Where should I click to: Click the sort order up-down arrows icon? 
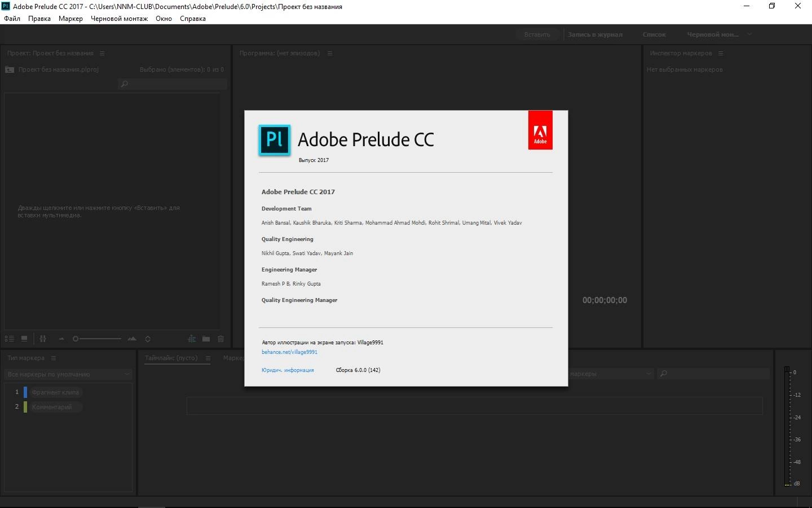[148, 339]
